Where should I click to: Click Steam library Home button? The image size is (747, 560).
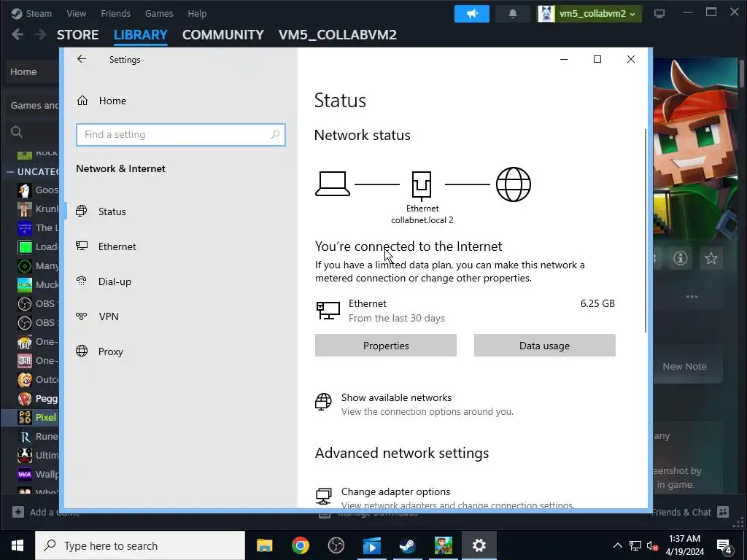click(31, 72)
